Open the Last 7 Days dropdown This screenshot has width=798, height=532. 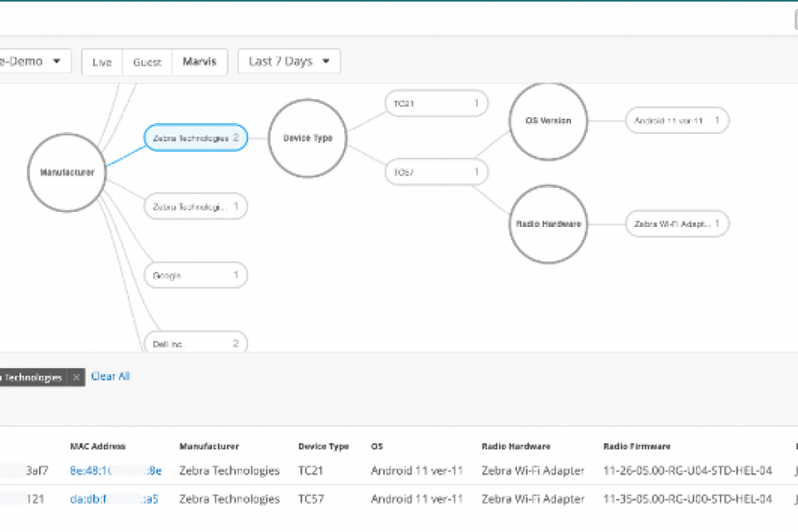288,61
